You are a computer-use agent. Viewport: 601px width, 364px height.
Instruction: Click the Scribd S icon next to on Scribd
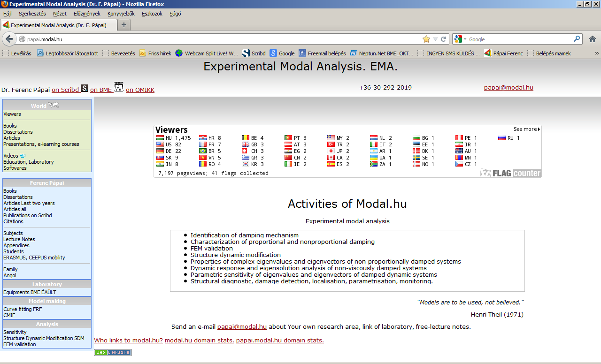point(85,88)
